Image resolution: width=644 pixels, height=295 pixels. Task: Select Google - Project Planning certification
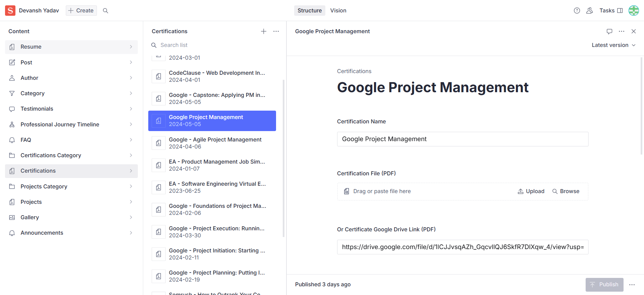212,276
